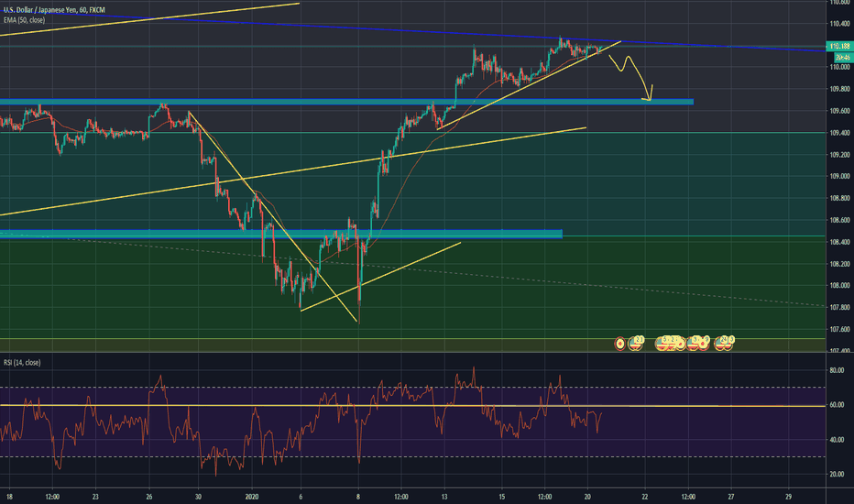
Task: Click the 108.000 level on price scale
Action: coord(839,286)
